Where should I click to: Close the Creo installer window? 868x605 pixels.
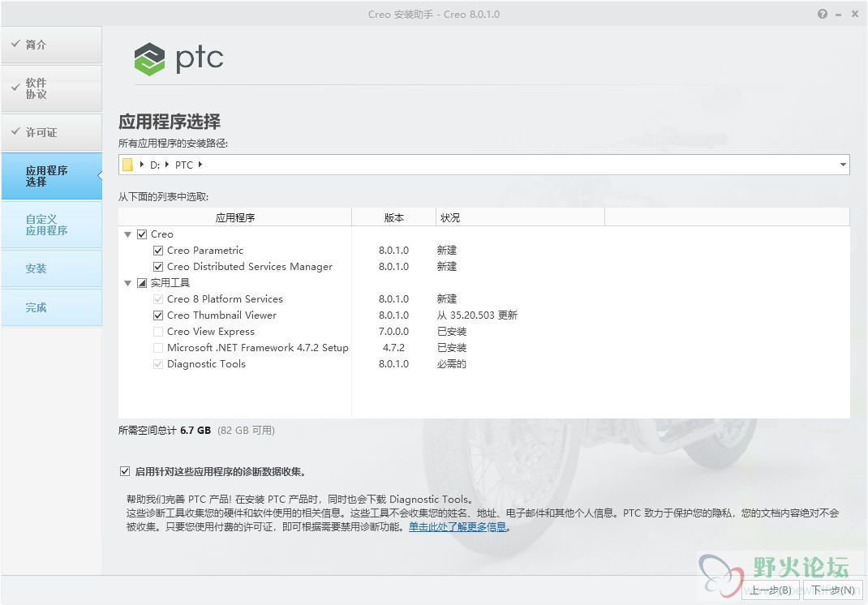click(x=855, y=14)
